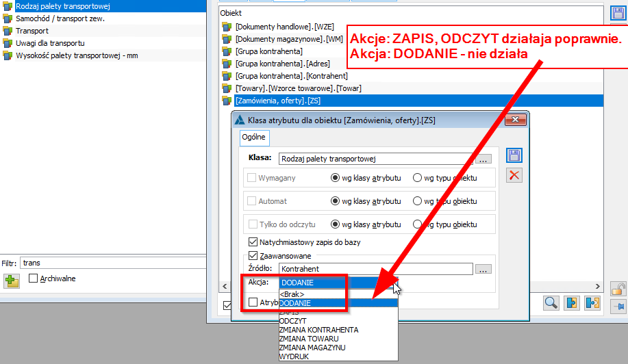This screenshot has height=364, width=628.
Task: Open the Akcja combo box showing DODANIE
Action: click(x=338, y=283)
